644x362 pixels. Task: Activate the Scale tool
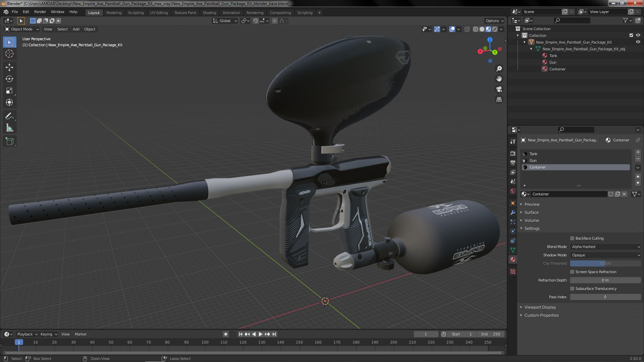(9, 91)
